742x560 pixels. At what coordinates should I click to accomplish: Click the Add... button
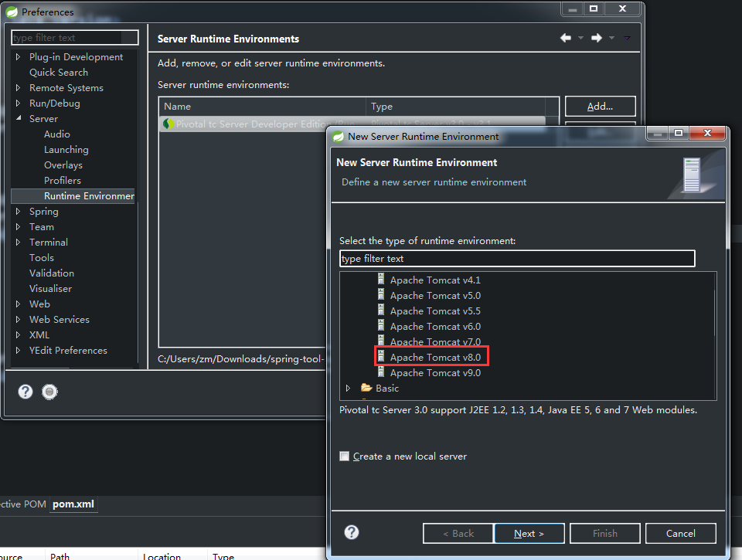coord(600,107)
